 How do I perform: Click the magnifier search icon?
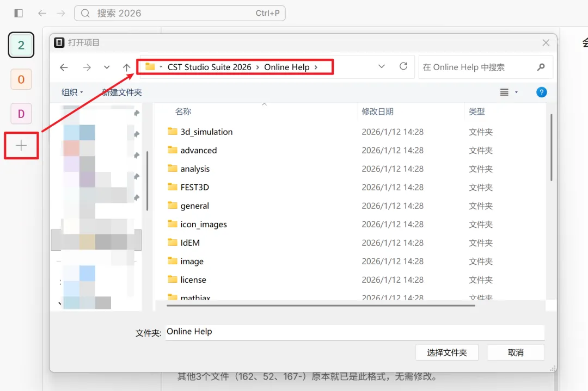tap(541, 67)
